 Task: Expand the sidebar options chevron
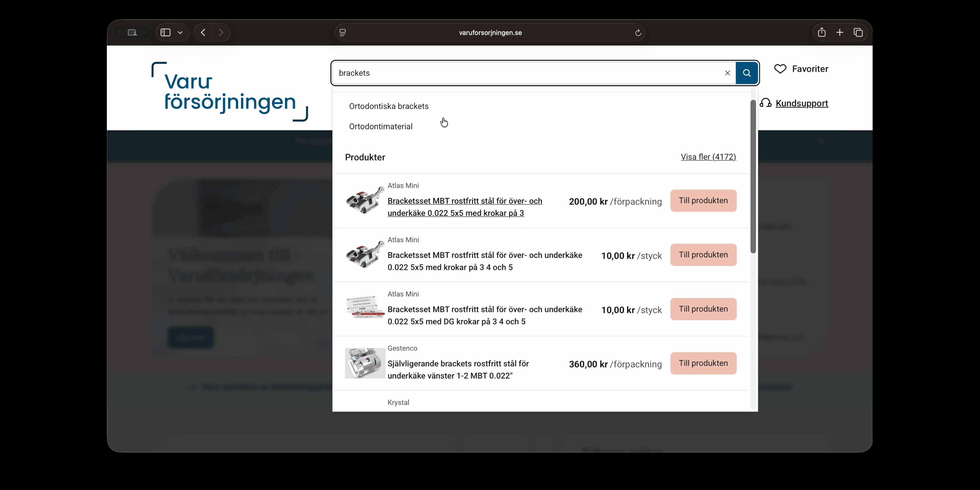click(180, 32)
